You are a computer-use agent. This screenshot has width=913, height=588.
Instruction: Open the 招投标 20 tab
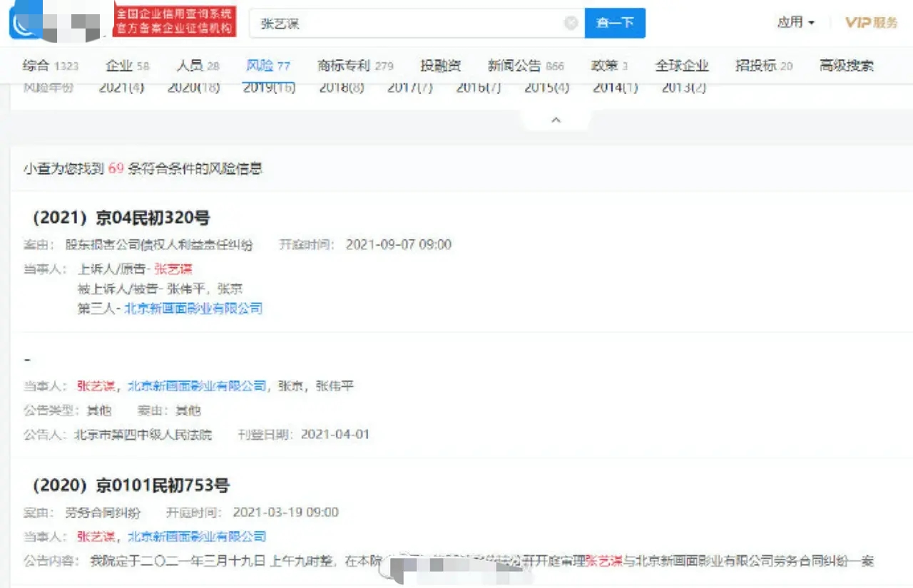click(x=764, y=66)
